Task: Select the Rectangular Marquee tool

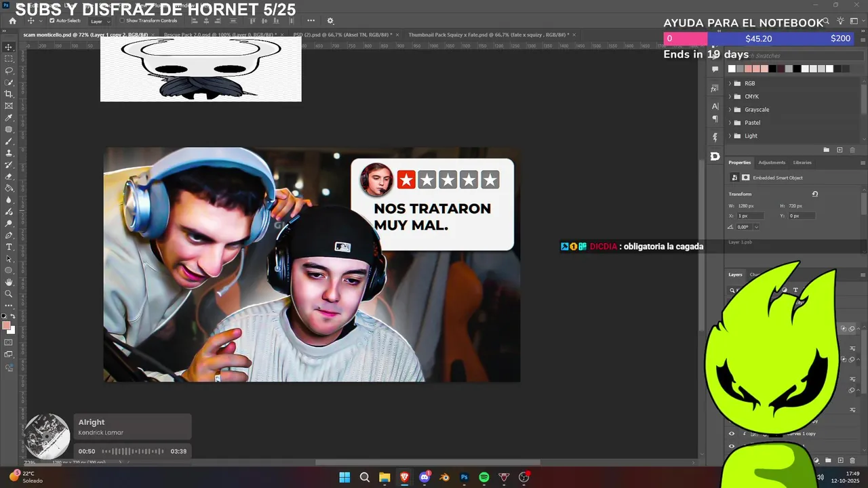Action: (9, 59)
